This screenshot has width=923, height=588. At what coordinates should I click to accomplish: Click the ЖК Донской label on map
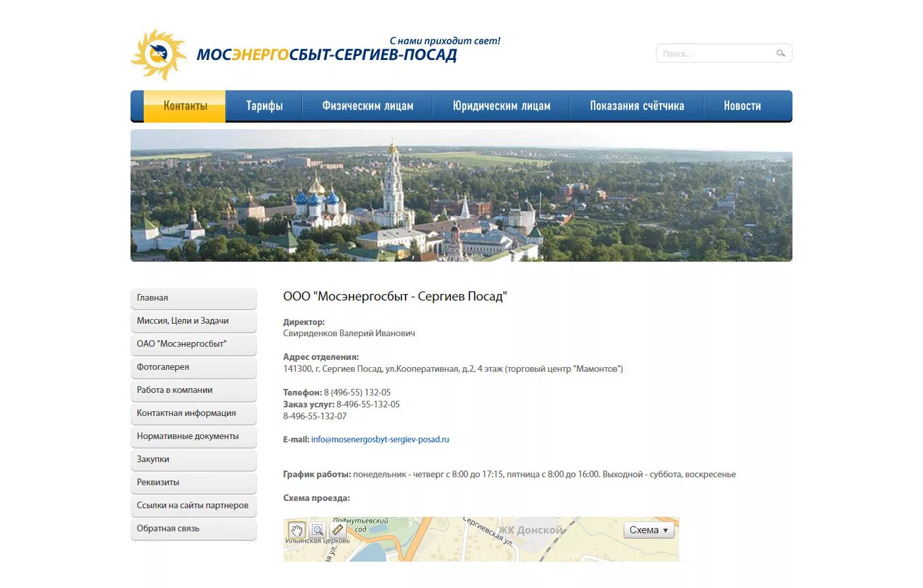pyautogui.click(x=531, y=530)
